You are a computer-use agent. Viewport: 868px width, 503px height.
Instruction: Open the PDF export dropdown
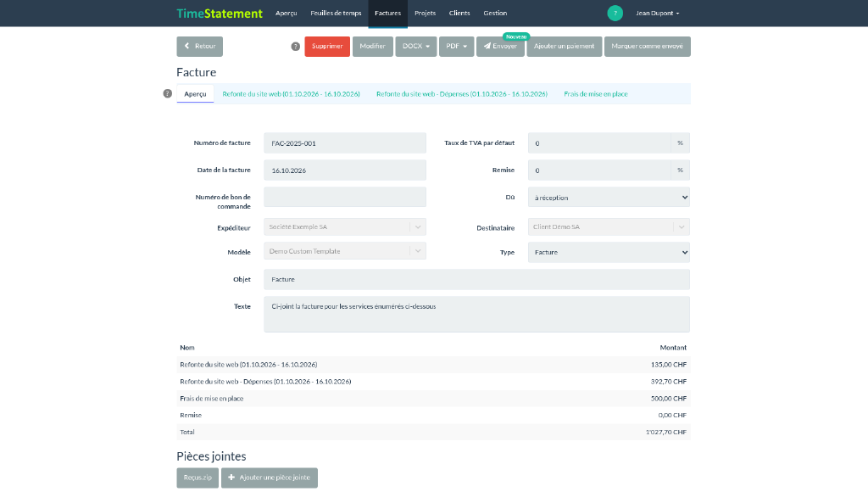pyautogui.click(x=457, y=47)
